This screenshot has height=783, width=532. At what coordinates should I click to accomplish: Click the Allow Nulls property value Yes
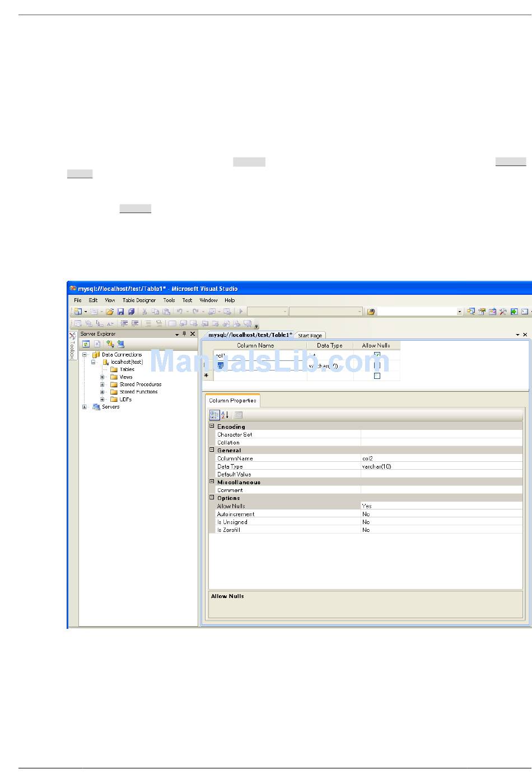(441, 506)
